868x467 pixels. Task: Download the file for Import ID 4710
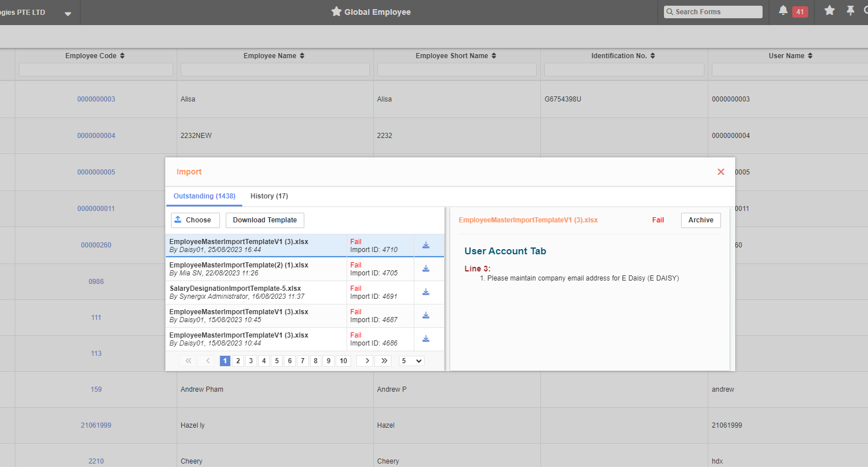point(426,245)
